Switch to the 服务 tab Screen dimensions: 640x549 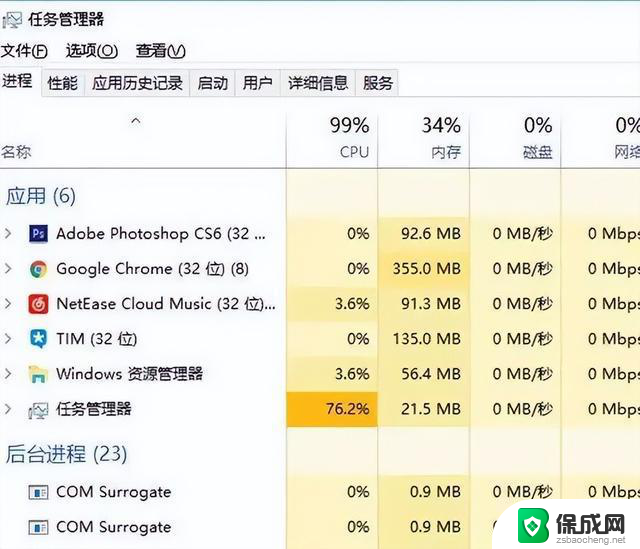(x=378, y=83)
